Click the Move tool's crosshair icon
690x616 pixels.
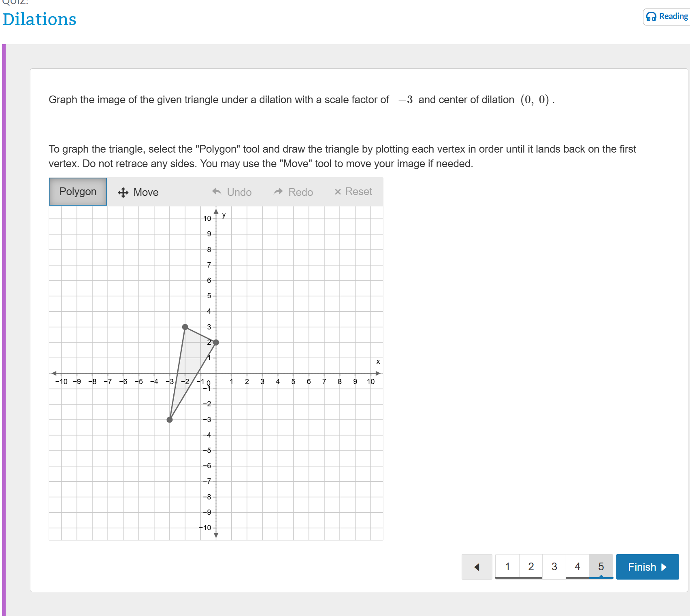click(123, 192)
